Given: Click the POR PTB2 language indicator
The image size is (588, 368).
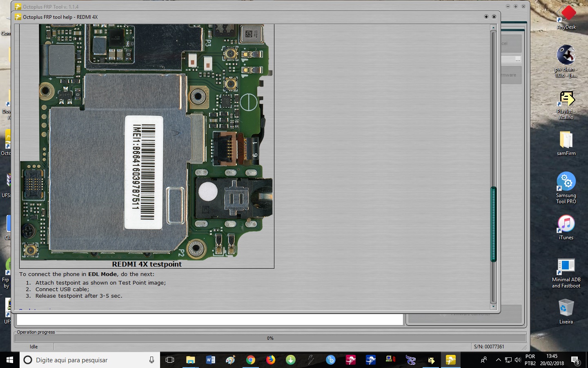Looking at the screenshot, I should coord(530,360).
